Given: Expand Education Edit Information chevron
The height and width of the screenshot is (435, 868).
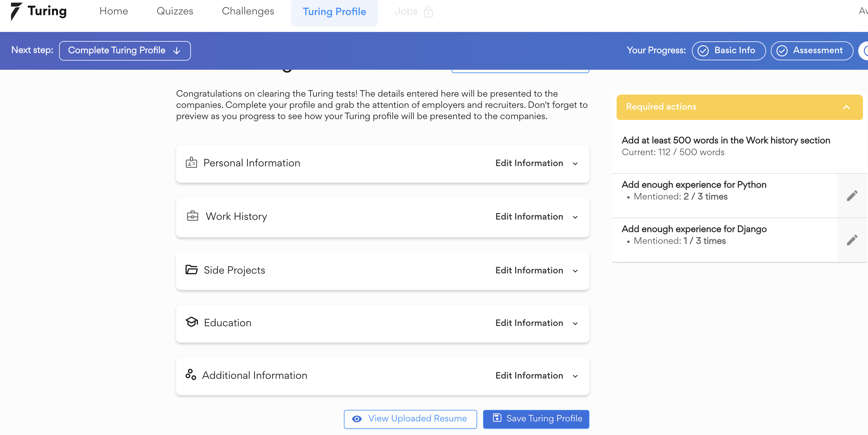Looking at the screenshot, I should click(575, 324).
